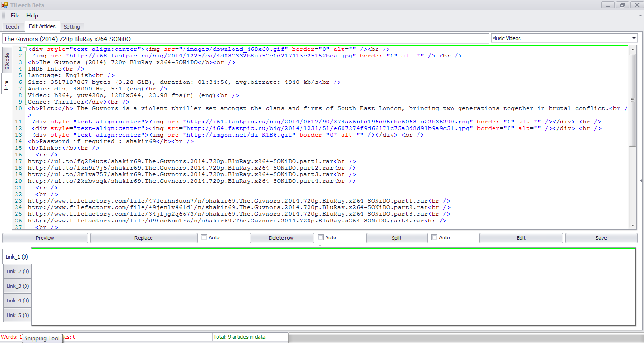
Task: Click the code editor vertical scrollbar thumb
Action: [x=633, y=100]
